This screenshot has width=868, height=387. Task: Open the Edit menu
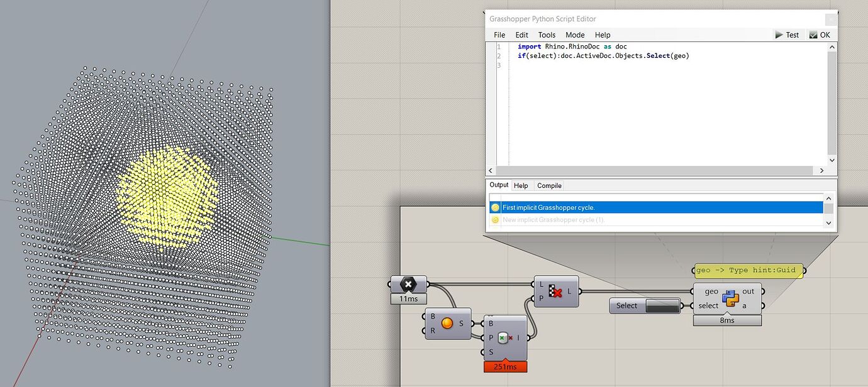click(521, 35)
